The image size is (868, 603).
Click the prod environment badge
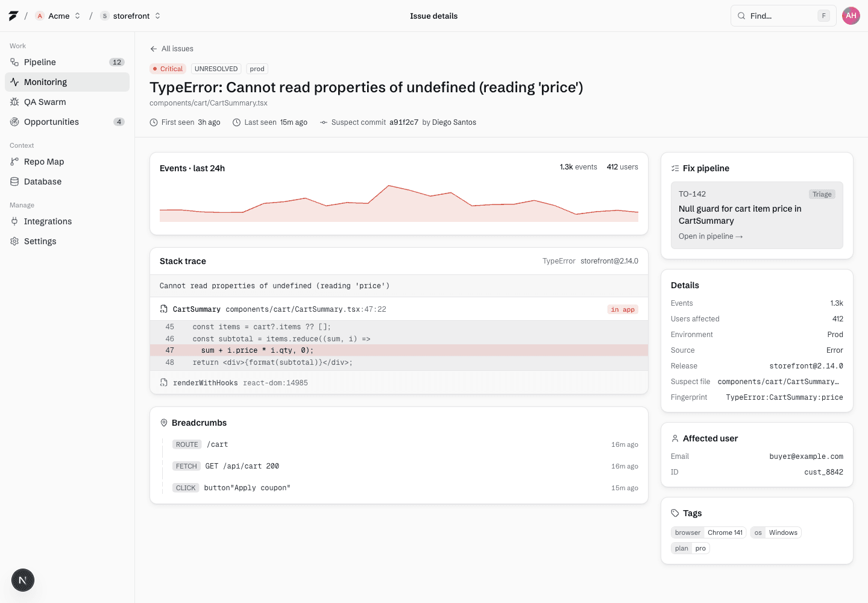[257, 69]
